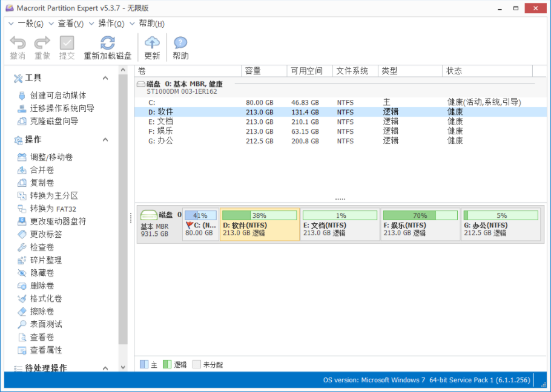The image size is (551, 392).
Task: Click the OS version status bar text
Action: 427,380
